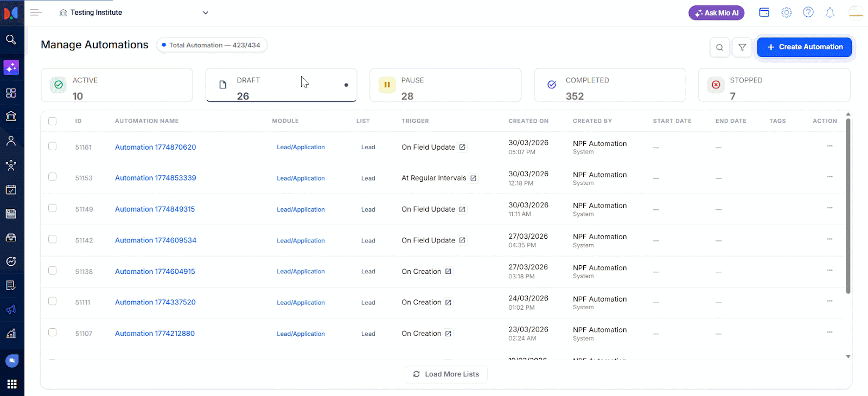This screenshot has width=868, height=396.
Task: Switch to the PAUSE status tab
Action: pos(445,85)
